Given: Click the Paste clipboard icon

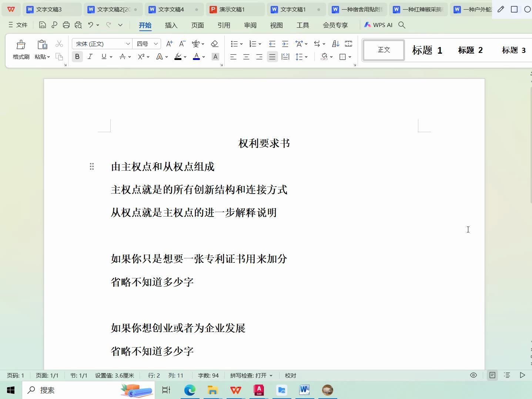Looking at the screenshot, I should pos(42,45).
